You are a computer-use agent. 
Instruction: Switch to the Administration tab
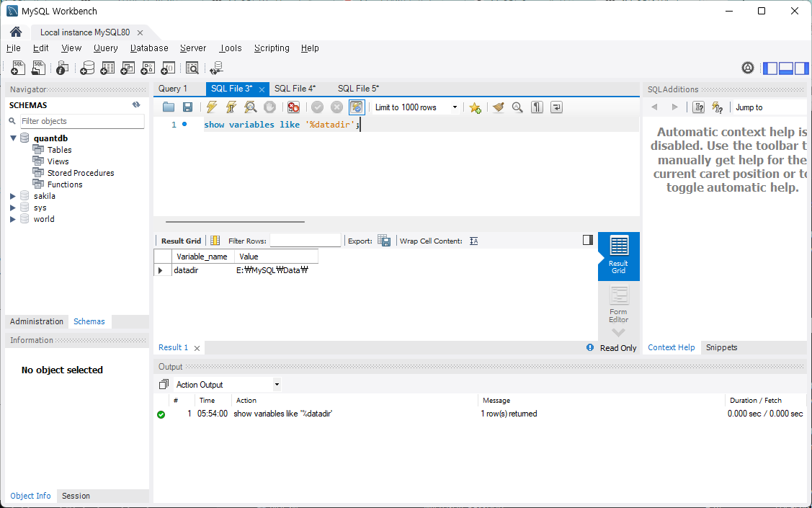pos(36,321)
